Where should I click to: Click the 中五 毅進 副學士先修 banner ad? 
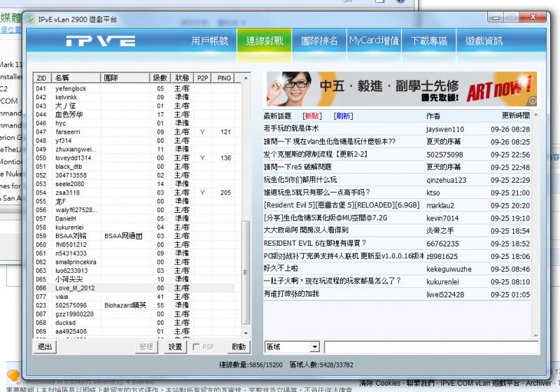[x=401, y=90]
